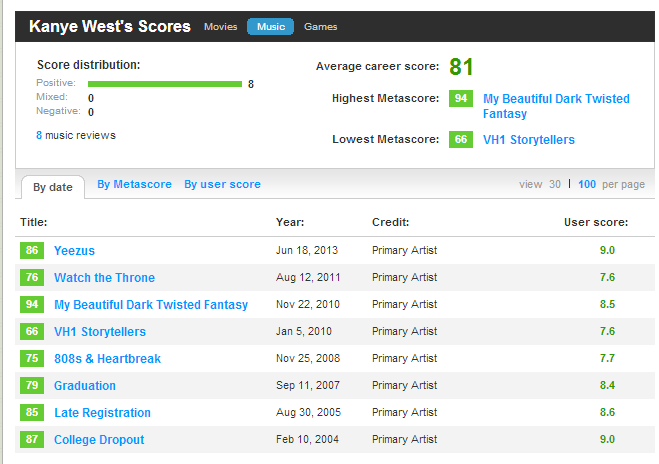Click the 8.4 user score for Graduation
This screenshot has height=464, width=659.
607,385
